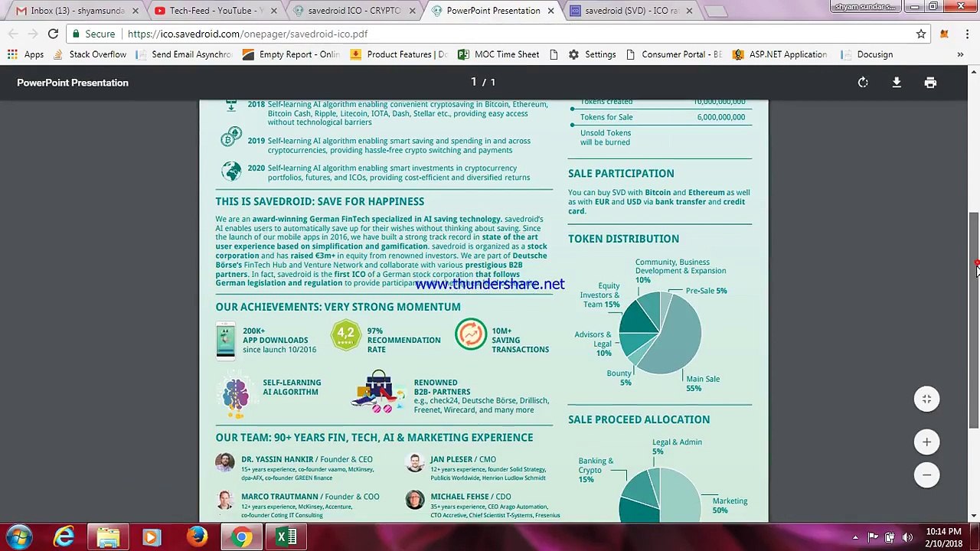
Task: Show hidden system tray icons
Action: pos(855,537)
